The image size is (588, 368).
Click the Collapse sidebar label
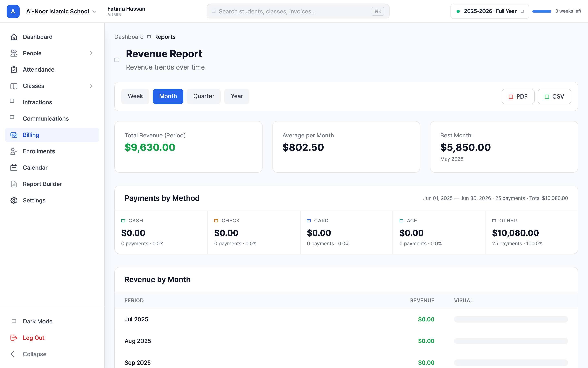(35, 354)
